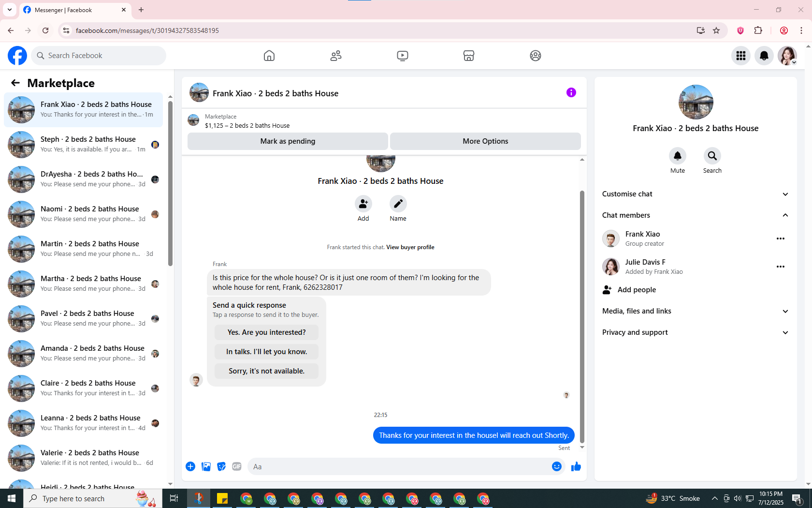Choose a GIF icon in composer

[237, 466]
